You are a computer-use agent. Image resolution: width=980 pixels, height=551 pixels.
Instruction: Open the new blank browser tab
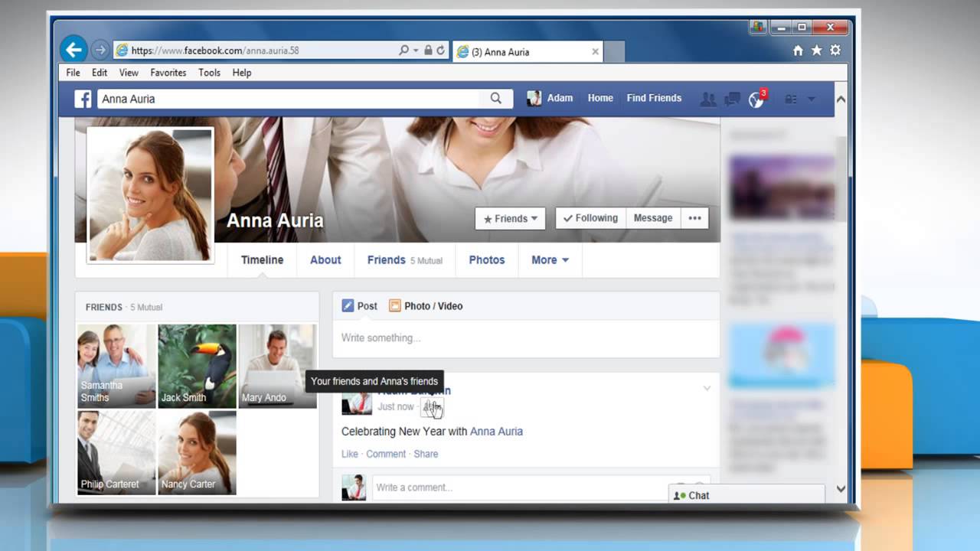coord(614,52)
